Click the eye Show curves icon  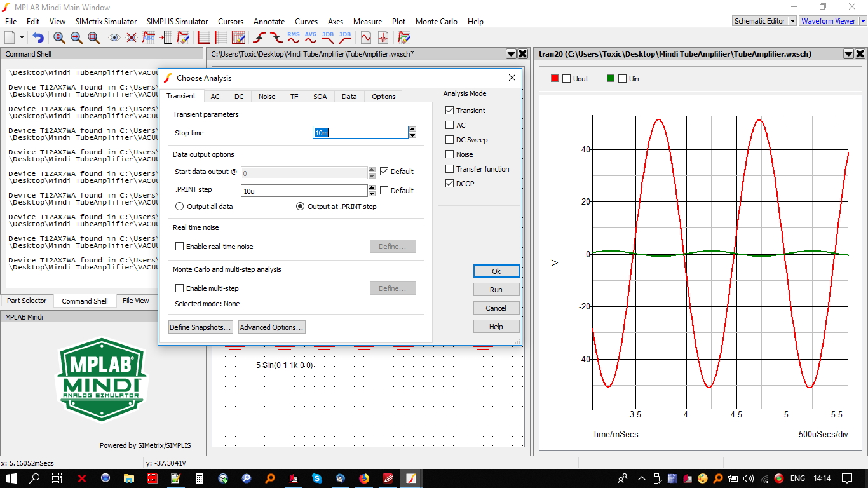(114, 37)
